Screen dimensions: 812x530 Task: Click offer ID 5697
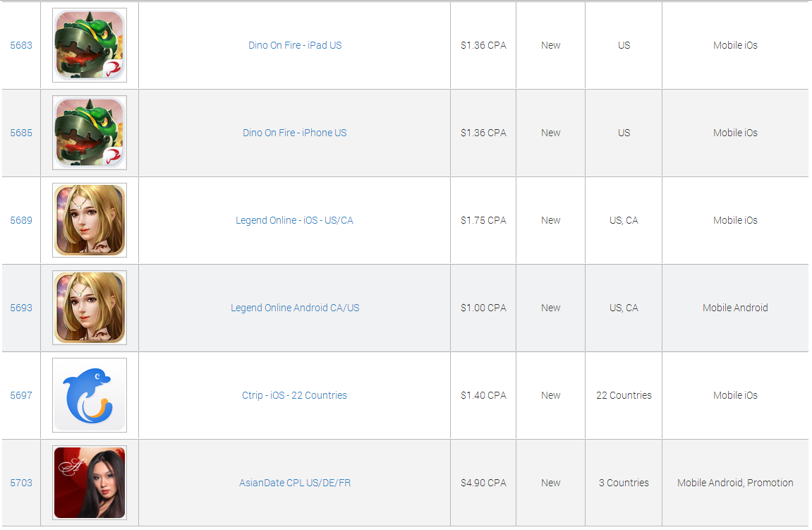21,395
